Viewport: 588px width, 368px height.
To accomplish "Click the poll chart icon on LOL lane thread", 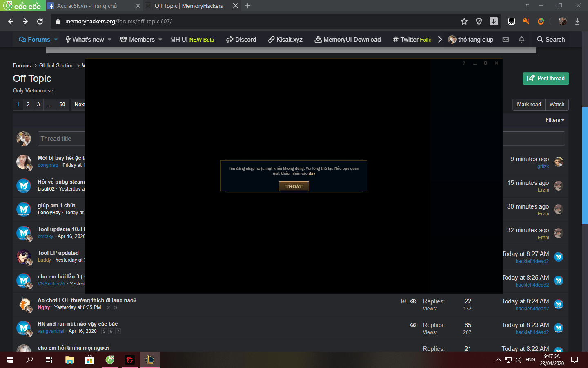I will pyautogui.click(x=404, y=301).
